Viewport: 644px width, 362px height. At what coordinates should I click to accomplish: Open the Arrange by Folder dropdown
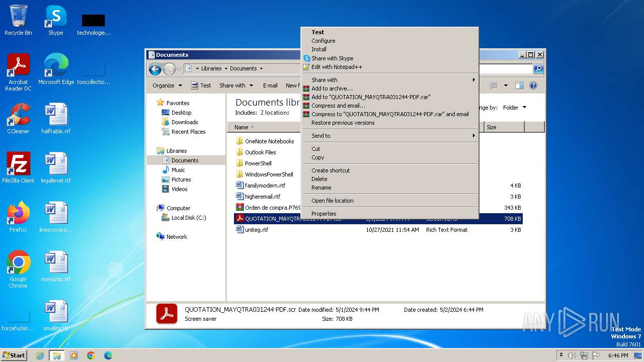pos(514,108)
